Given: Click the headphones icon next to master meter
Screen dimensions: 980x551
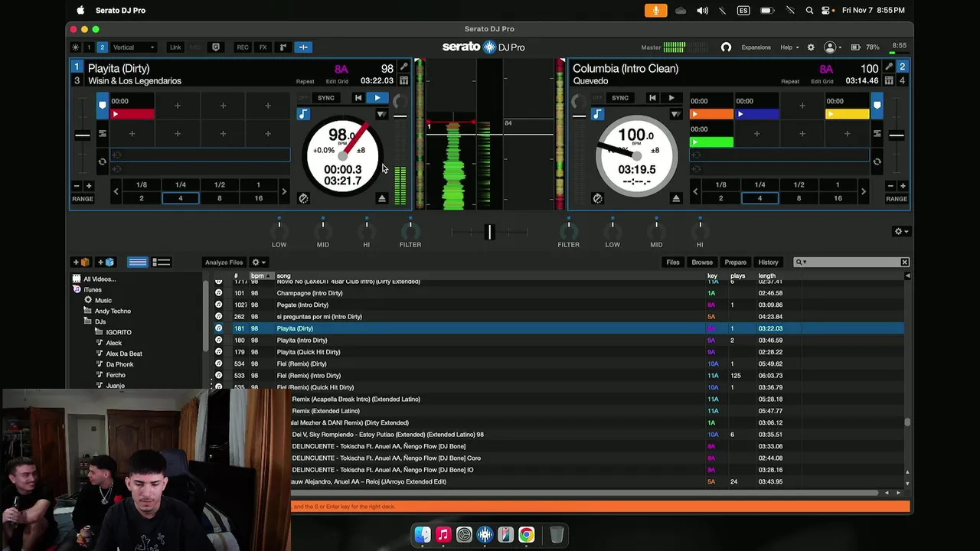Looking at the screenshot, I should pos(726,47).
